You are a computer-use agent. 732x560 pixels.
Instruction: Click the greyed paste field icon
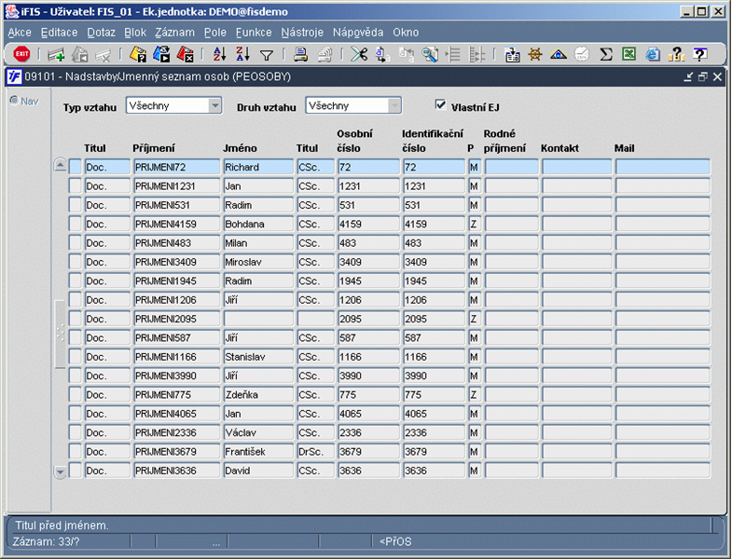(x=407, y=55)
